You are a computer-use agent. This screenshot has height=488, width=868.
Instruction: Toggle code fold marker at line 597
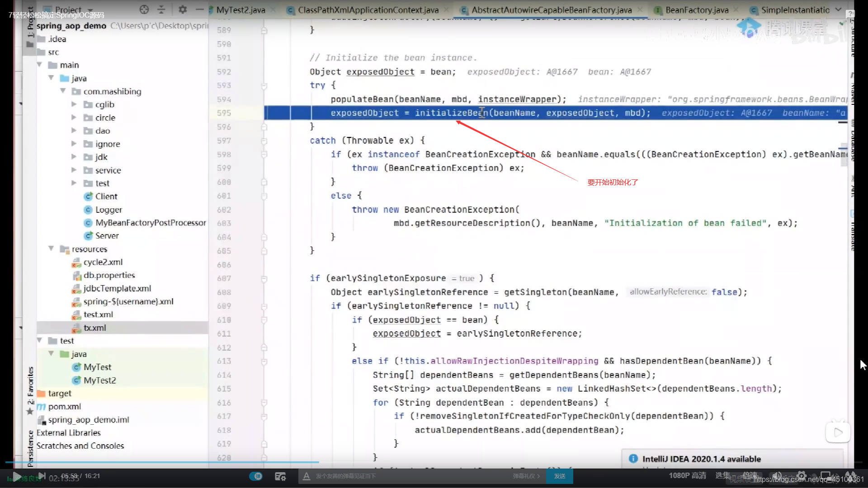264,141
